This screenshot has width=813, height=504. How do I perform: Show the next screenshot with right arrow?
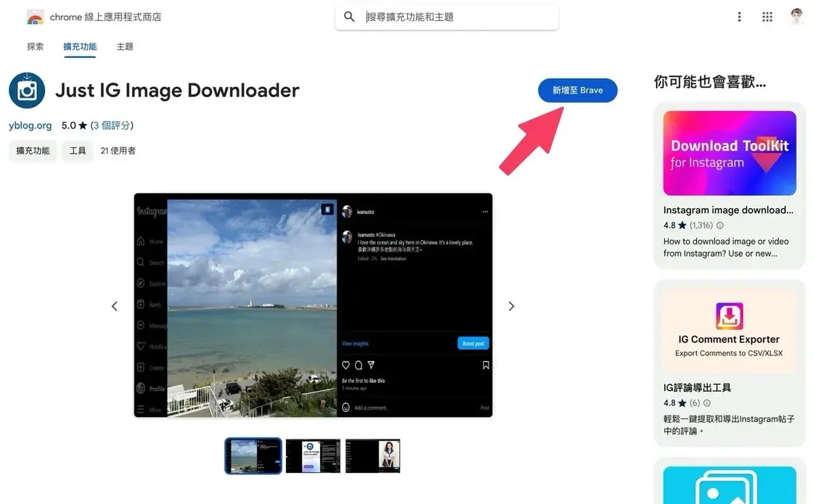[511, 306]
